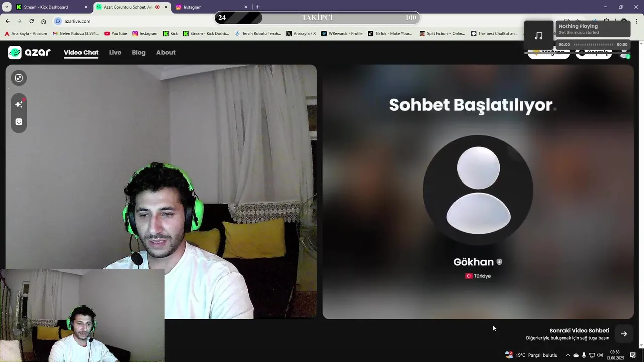
Task: Switch to the Instagram browser tab
Action: [x=211, y=7]
